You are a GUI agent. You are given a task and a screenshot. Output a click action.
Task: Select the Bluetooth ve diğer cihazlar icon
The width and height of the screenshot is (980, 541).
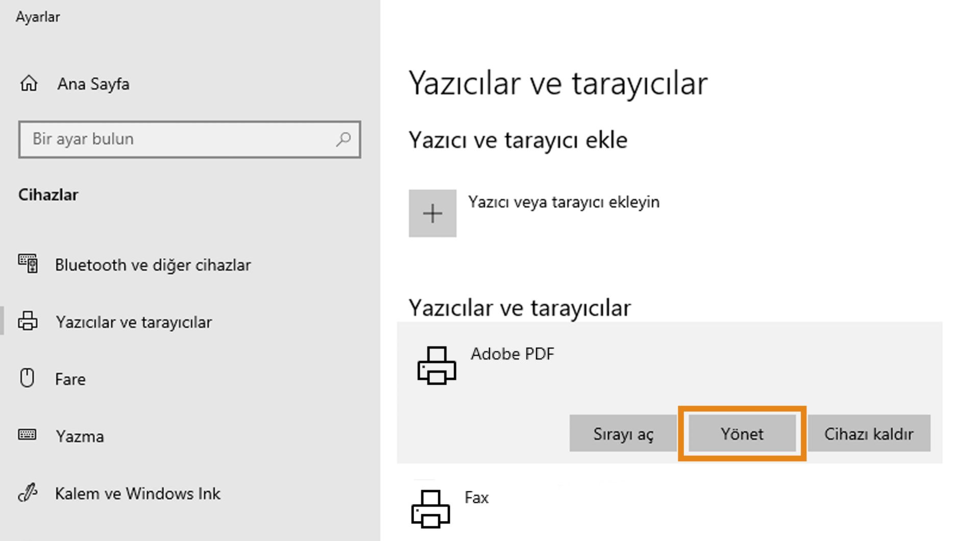pos(28,264)
